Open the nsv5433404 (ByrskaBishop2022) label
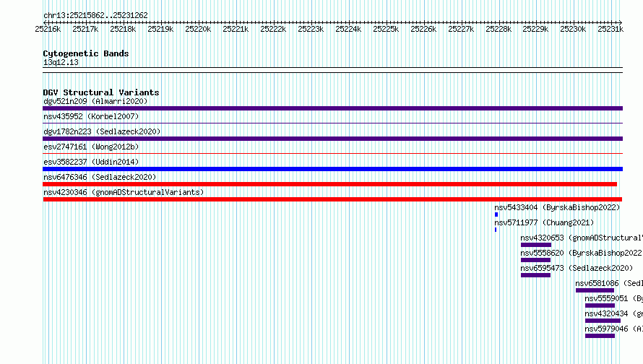The image size is (643, 364). pos(557,207)
